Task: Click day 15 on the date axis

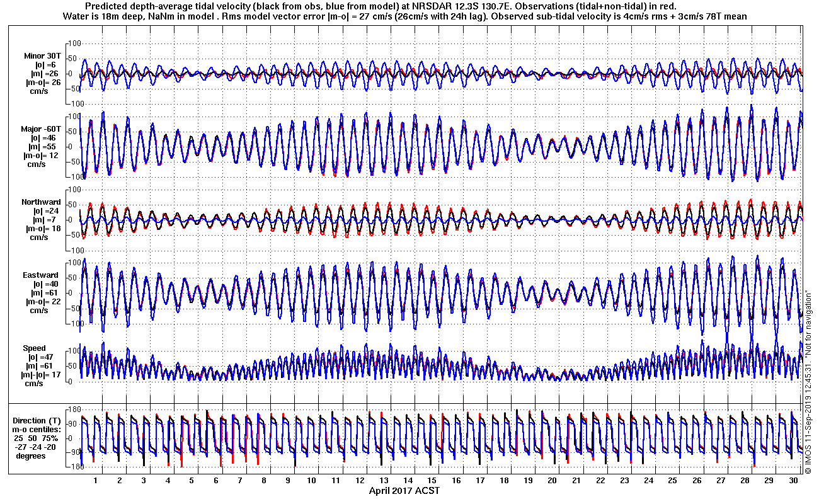Action: pyautogui.click(x=432, y=481)
